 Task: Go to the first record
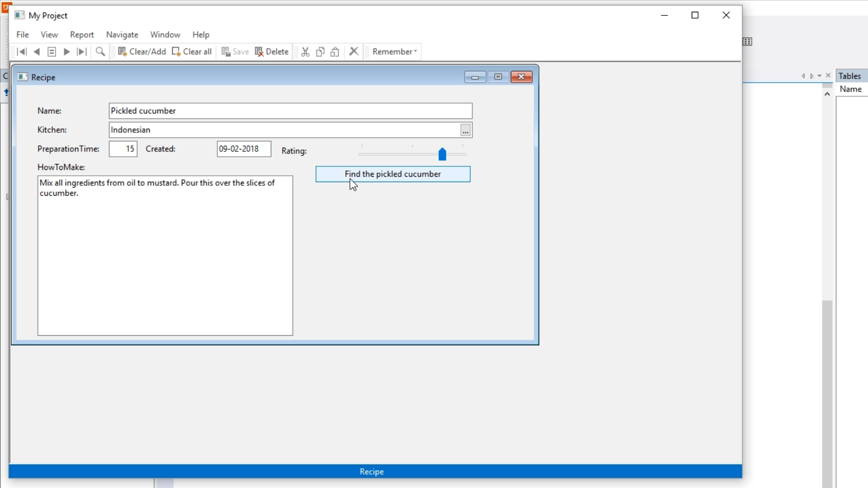[x=21, y=52]
